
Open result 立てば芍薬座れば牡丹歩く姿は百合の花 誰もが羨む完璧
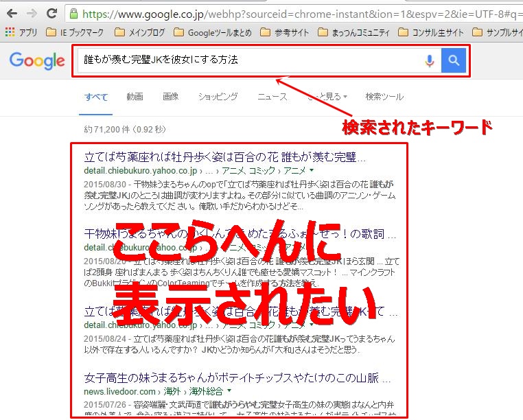pos(225,156)
